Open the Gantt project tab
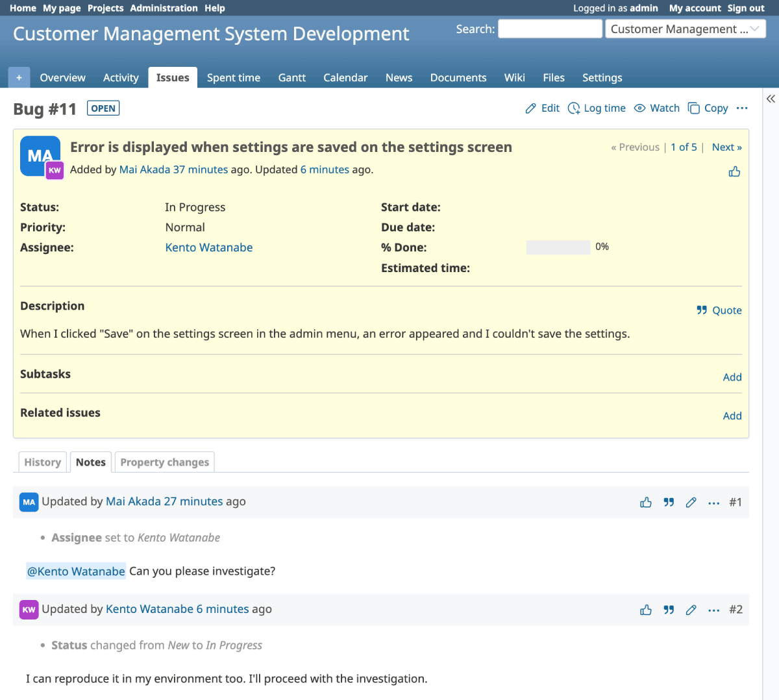779x700 pixels. 291,78
